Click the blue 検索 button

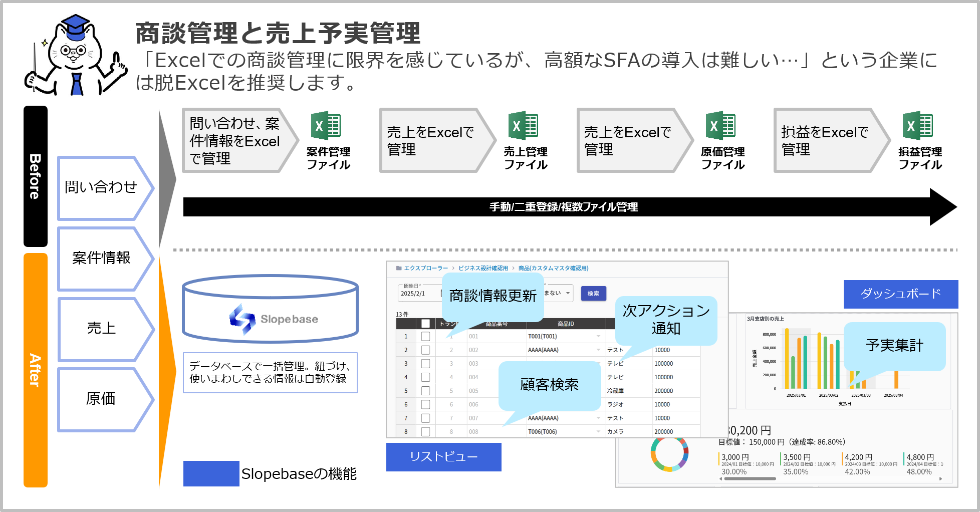(x=593, y=293)
